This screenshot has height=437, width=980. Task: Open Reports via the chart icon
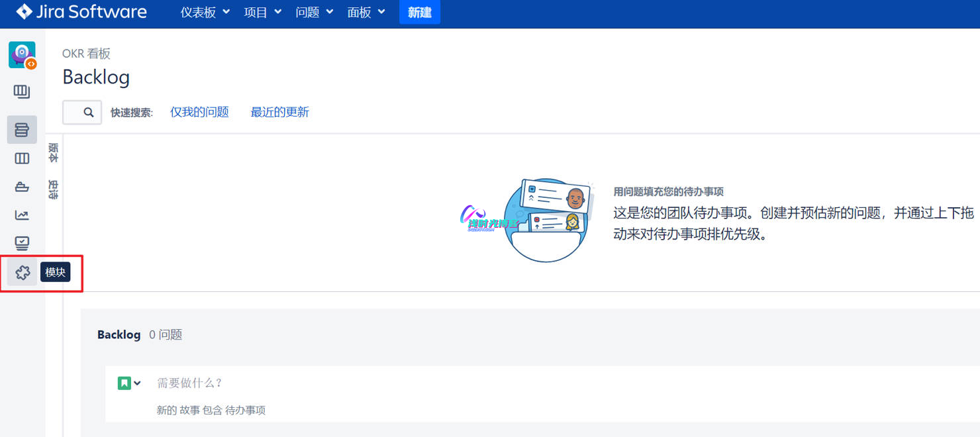(x=22, y=215)
